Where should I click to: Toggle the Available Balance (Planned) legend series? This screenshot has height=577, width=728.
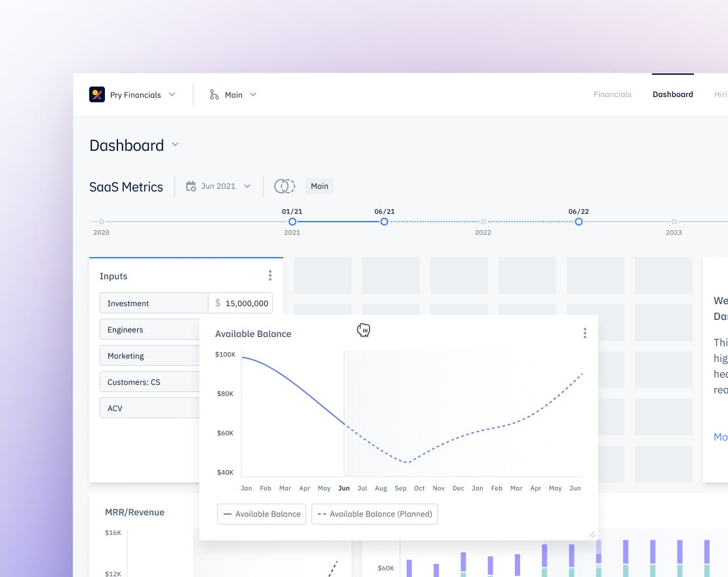point(374,514)
